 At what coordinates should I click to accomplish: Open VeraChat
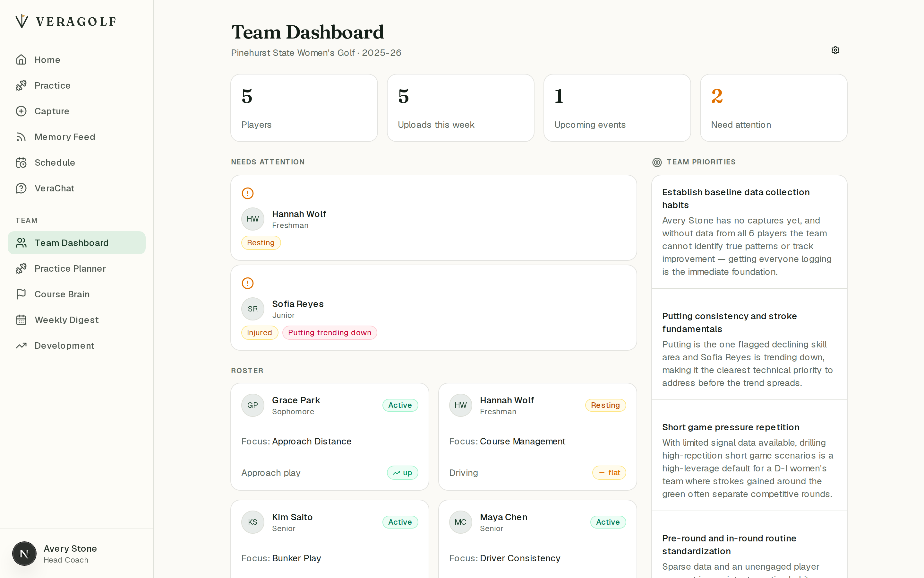(x=77, y=188)
